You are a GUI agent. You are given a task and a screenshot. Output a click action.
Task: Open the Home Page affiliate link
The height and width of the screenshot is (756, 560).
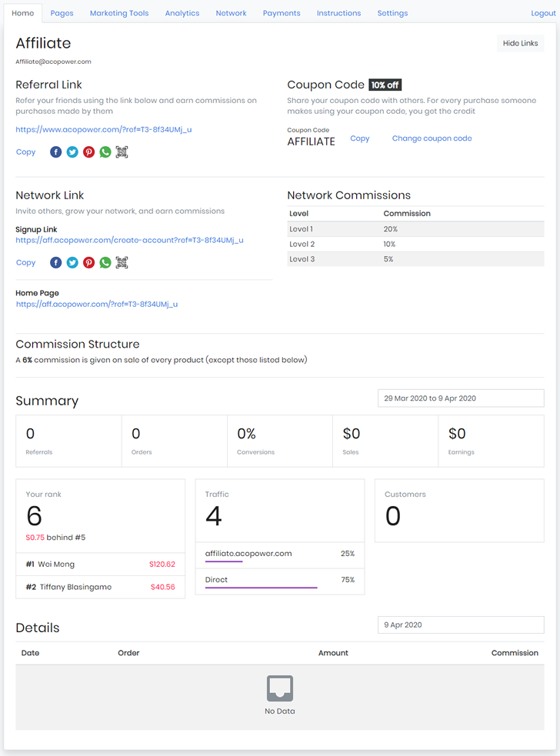click(97, 304)
